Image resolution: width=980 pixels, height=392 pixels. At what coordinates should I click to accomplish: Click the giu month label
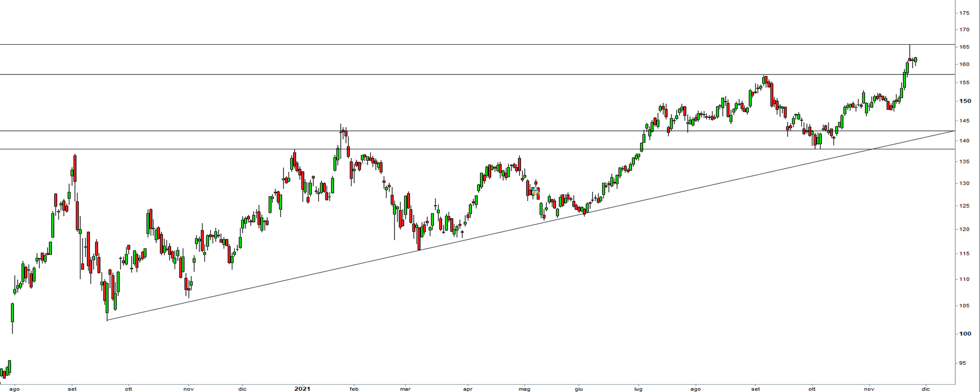click(x=579, y=389)
